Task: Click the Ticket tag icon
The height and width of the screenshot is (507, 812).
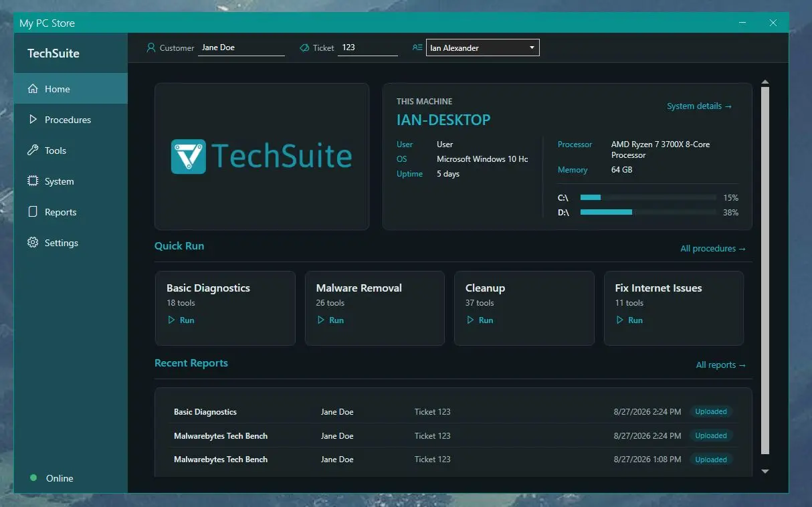Action: tap(304, 47)
